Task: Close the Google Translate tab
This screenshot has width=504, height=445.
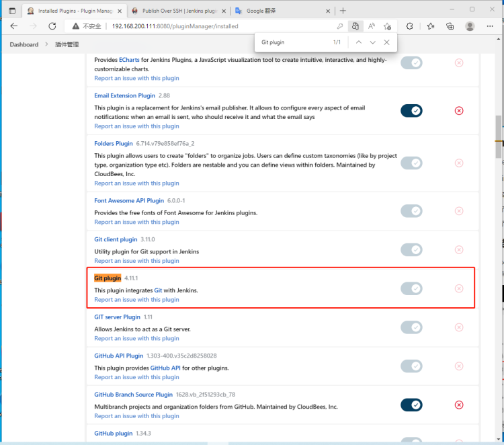Action: pos(328,11)
